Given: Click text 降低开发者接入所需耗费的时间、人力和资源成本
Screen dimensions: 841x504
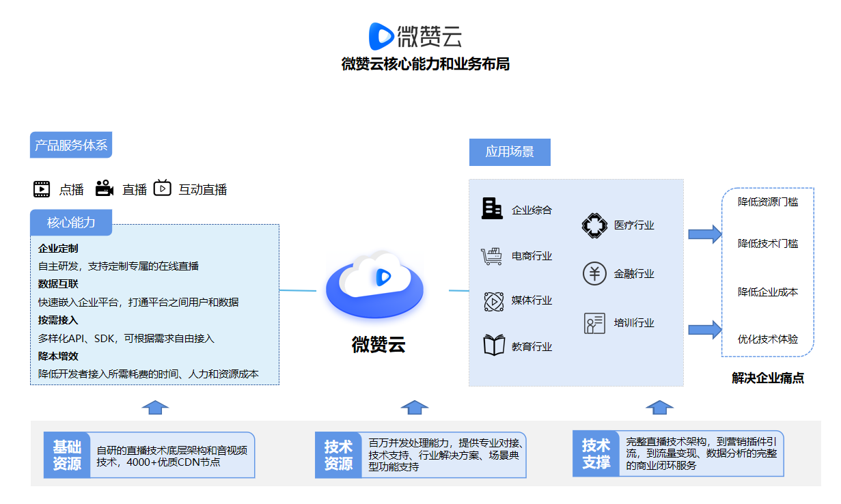Looking at the screenshot, I should tap(149, 374).
